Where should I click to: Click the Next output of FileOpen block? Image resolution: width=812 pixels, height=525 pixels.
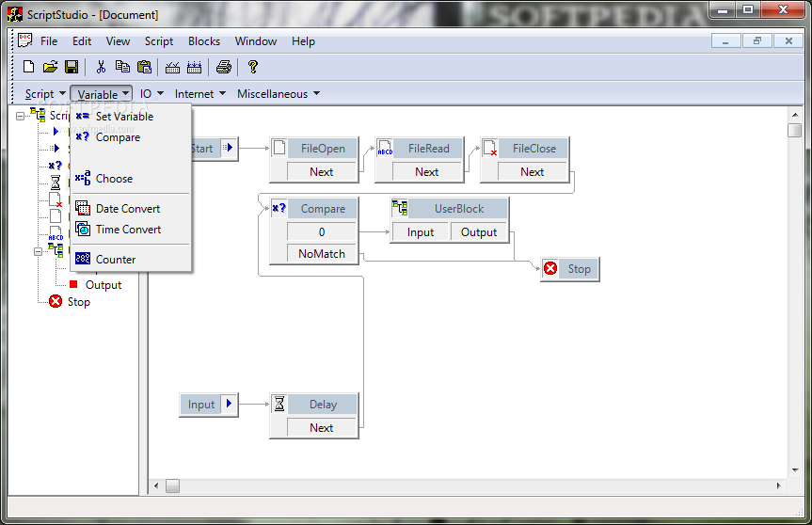point(322,171)
